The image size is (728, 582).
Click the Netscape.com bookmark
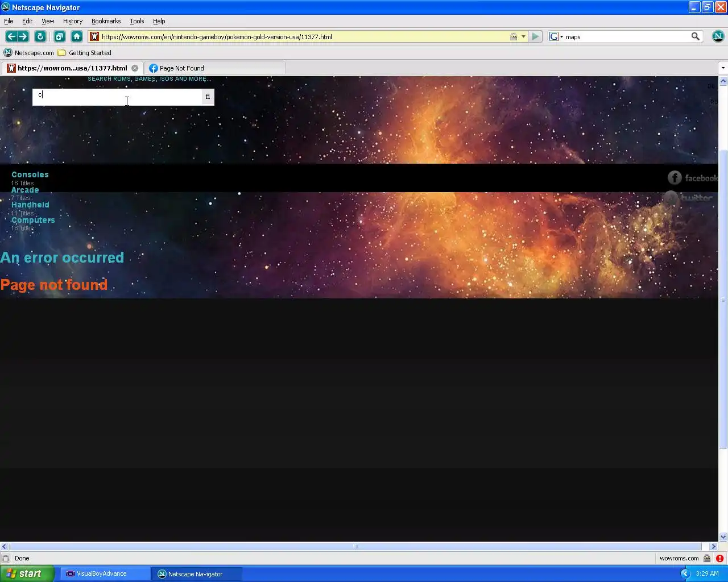click(x=28, y=53)
